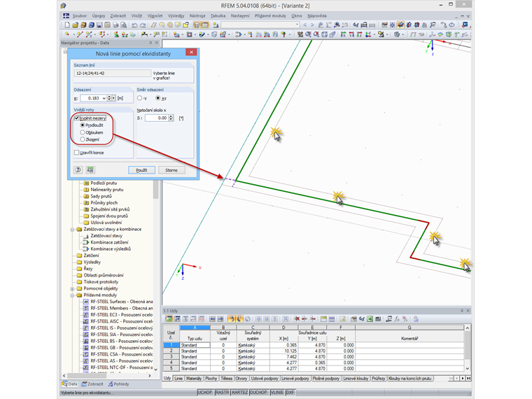The image size is (532, 399).
Task: Close the Nová linie pomocí ekvidistanty dialog
Action: point(191,52)
